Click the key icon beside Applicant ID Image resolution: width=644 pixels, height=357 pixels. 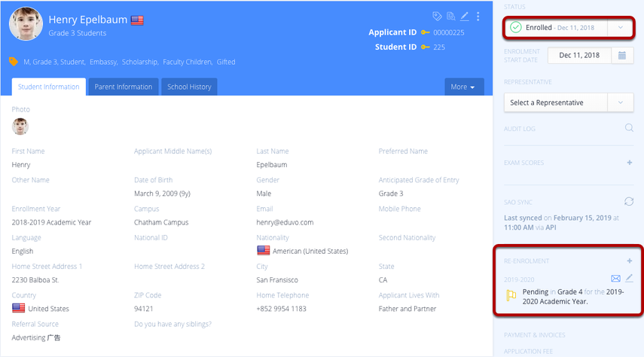[425, 32]
